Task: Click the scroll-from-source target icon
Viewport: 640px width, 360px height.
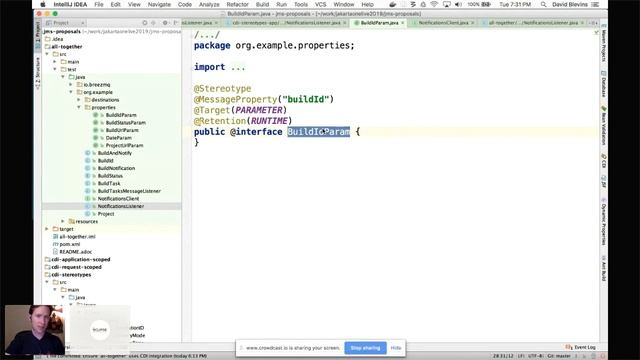Action: (x=144, y=23)
